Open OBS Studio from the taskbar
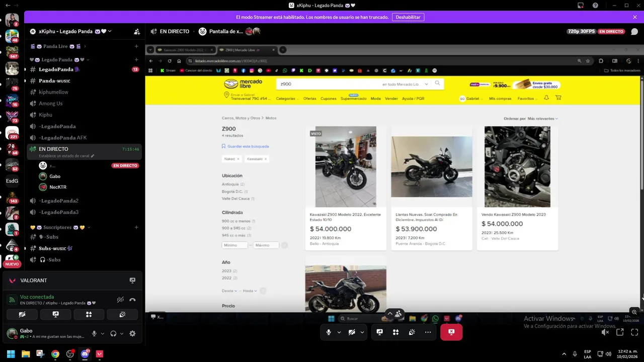 [x=70, y=354]
